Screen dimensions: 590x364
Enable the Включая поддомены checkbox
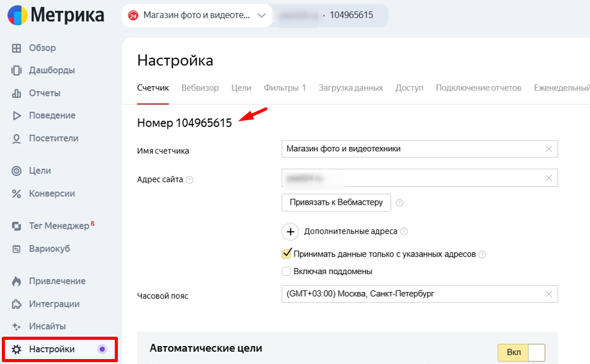pos(287,271)
